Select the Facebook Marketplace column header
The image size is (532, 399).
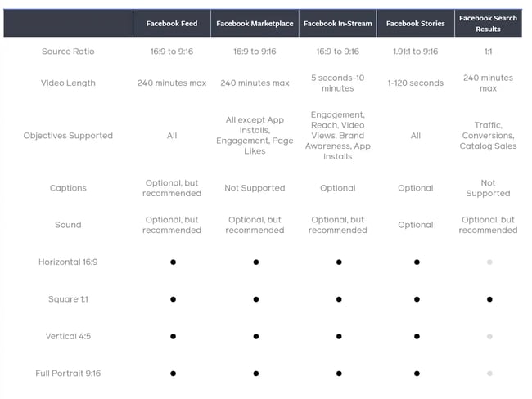[x=255, y=24]
